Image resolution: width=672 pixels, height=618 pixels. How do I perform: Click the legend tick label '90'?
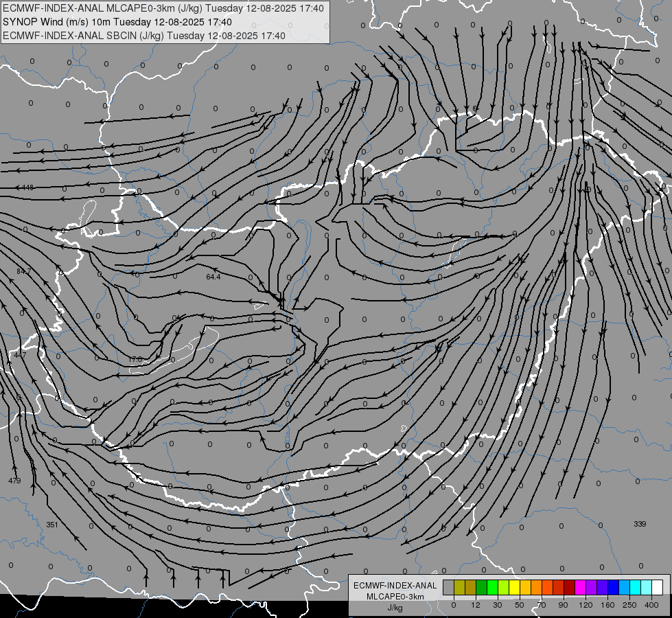563,605
